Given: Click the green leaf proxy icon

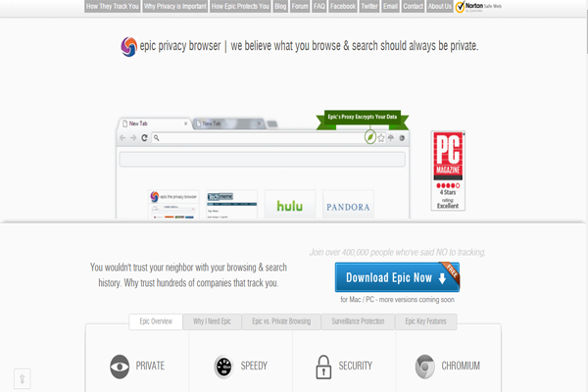Looking at the screenshot, I should (x=370, y=137).
